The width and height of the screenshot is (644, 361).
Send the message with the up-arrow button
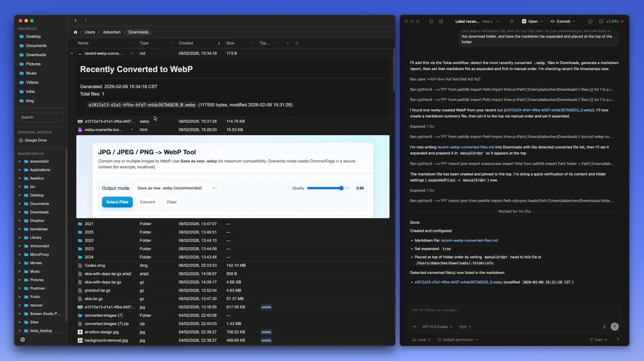(614, 326)
